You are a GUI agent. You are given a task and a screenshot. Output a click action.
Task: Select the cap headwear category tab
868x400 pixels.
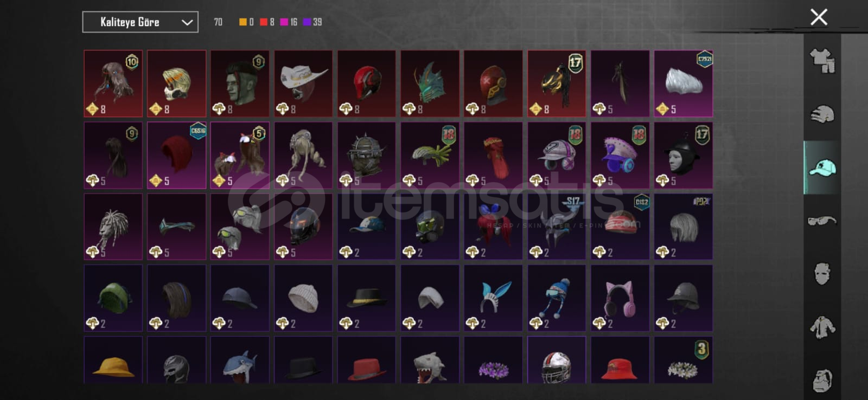coord(822,167)
